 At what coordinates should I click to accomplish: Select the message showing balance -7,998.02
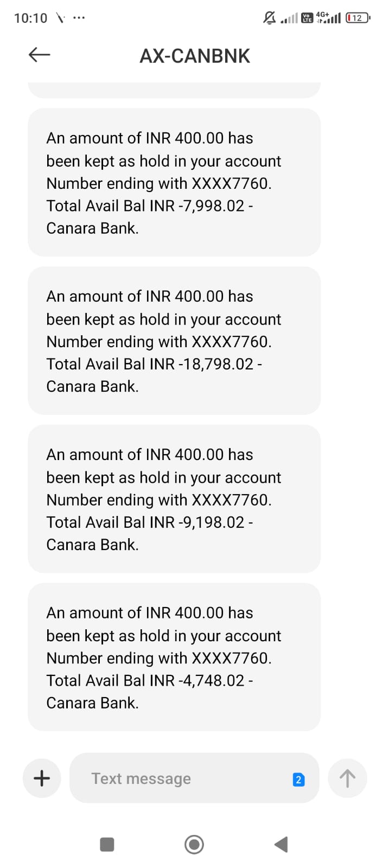(174, 183)
